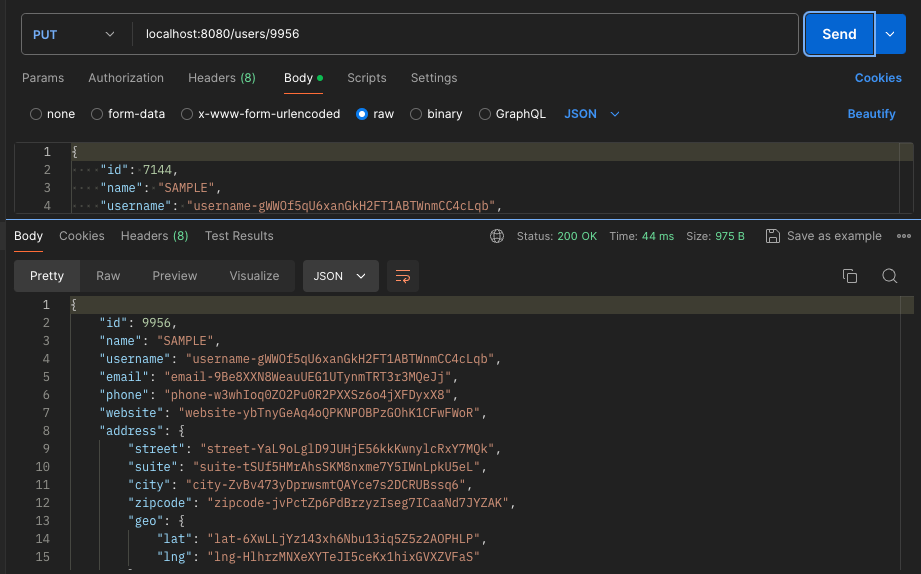Viewport: 921px width, 574px height.
Task: Click the floppy disk Save as example icon
Action: [773, 236]
